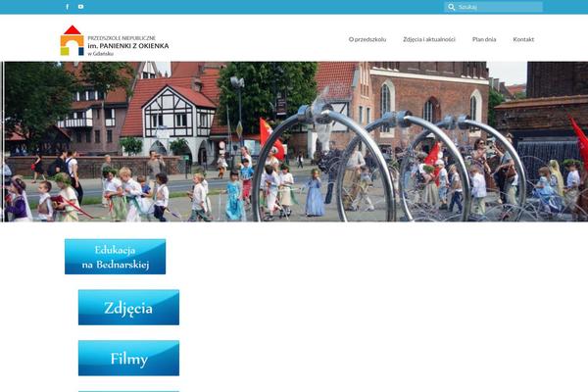Click the 'Edukacja na Bednarskiej' button
588x392 pixels.
pos(115,257)
